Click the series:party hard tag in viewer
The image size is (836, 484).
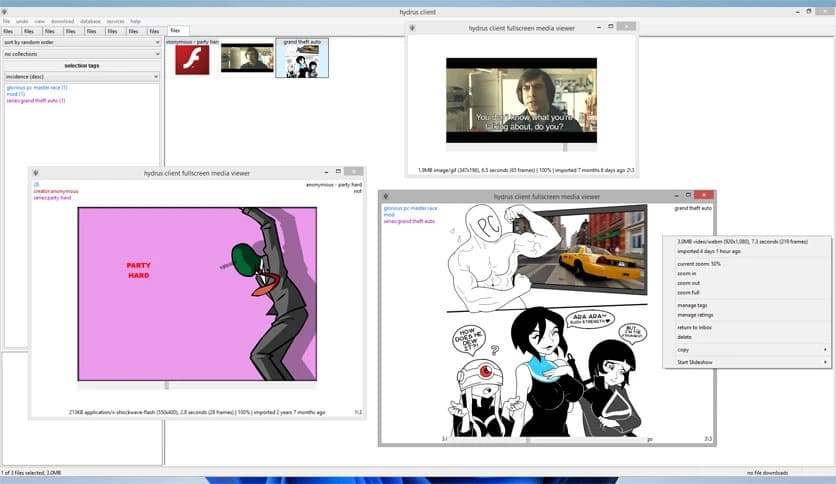pyautogui.click(x=52, y=197)
